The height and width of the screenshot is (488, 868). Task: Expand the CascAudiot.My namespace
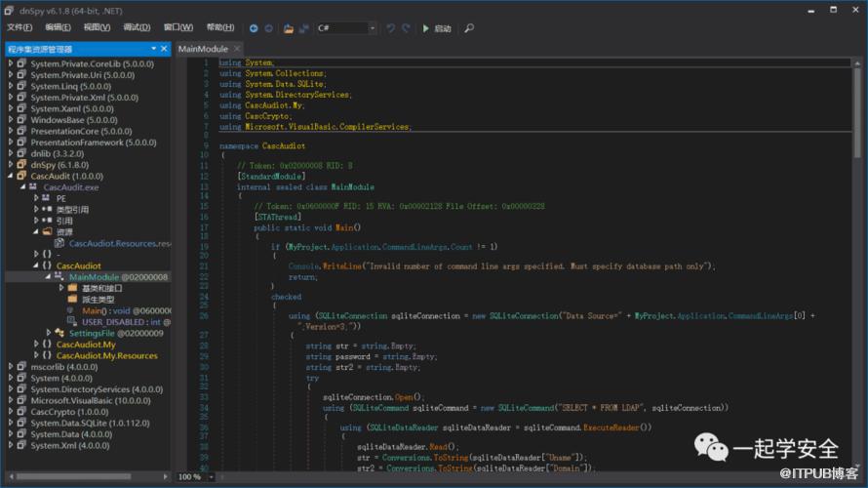coord(36,344)
